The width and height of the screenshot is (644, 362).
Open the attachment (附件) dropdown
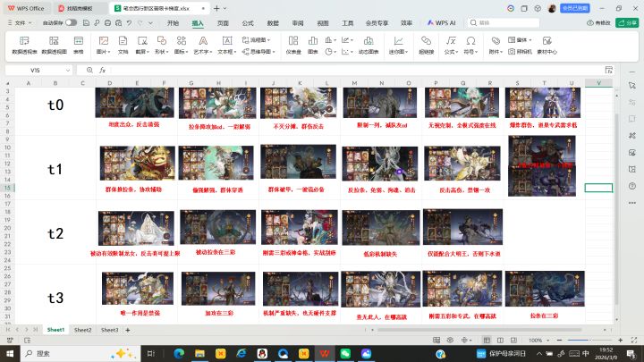point(496,46)
